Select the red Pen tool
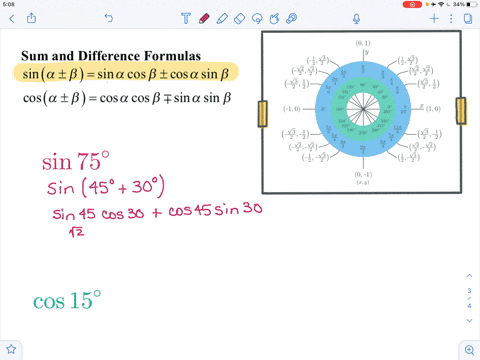Image resolution: width=480 pixels, height=360 pixels. coord(204,18)
